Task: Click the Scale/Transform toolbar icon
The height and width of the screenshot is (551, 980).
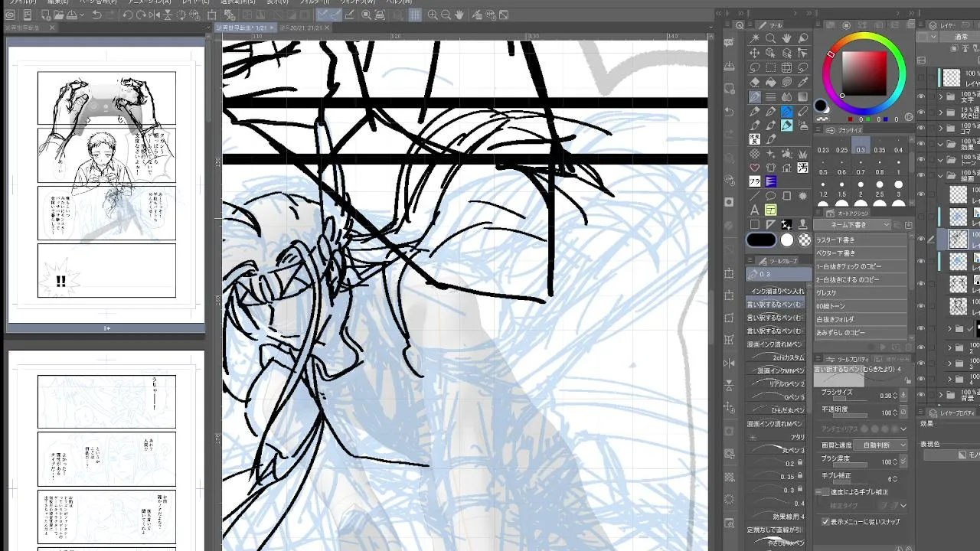Action: pyautogui.click(x=212, y=15)
